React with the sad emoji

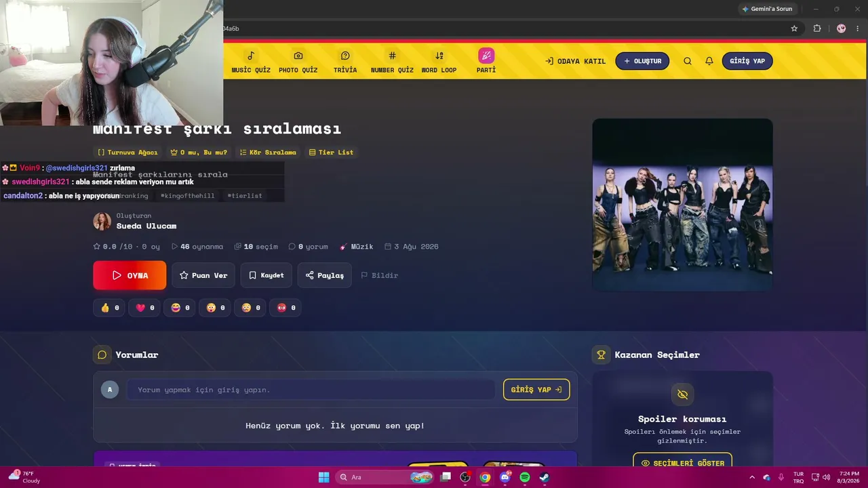(x=251, y=308)
